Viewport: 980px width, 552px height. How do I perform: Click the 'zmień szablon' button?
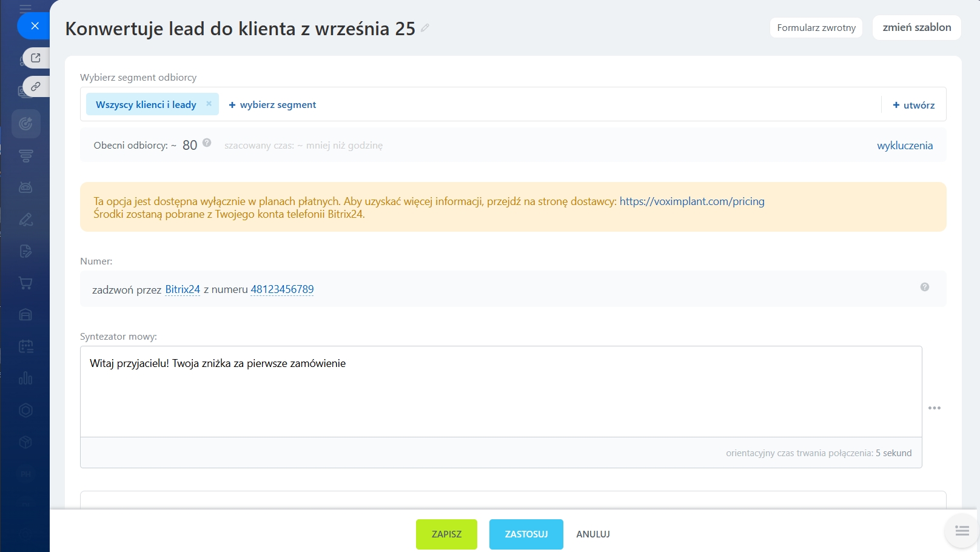[916, 27]
